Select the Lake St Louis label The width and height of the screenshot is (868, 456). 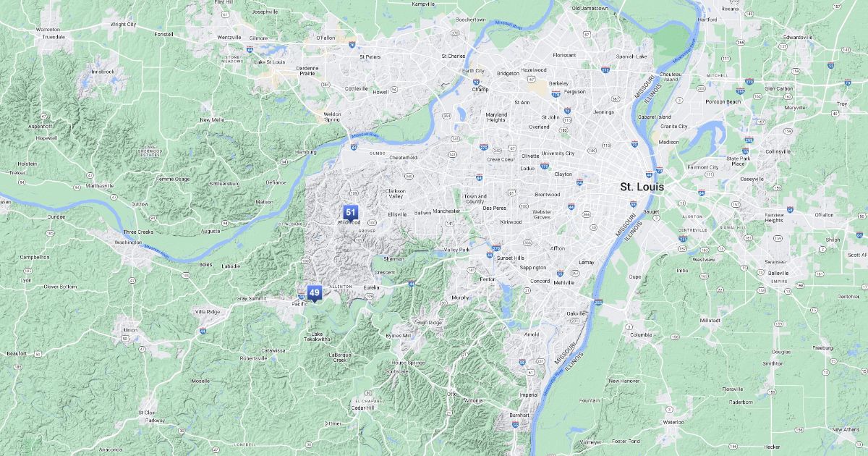coord(269,62)
